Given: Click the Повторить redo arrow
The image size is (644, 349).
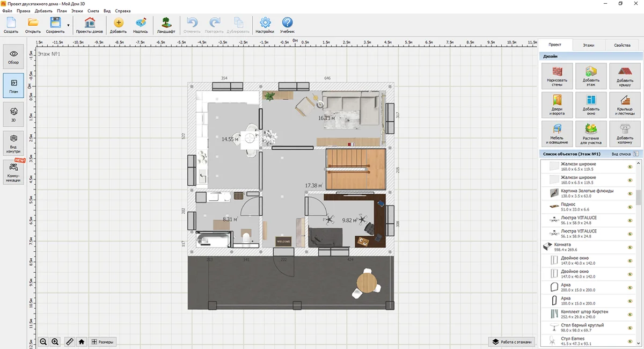Looking at the screenshot, I should (x=214, y=25).
